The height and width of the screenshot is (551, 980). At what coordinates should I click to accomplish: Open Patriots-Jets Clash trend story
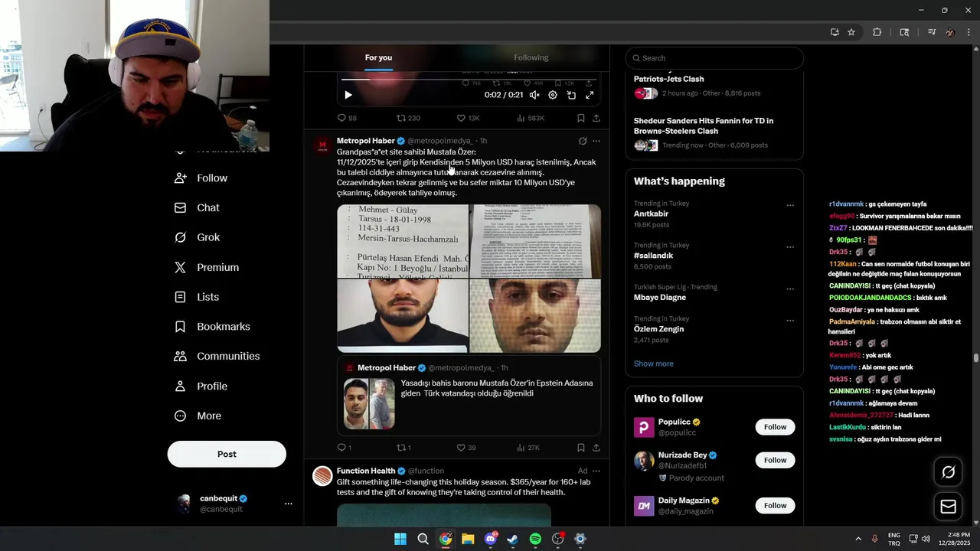point(714,85)
